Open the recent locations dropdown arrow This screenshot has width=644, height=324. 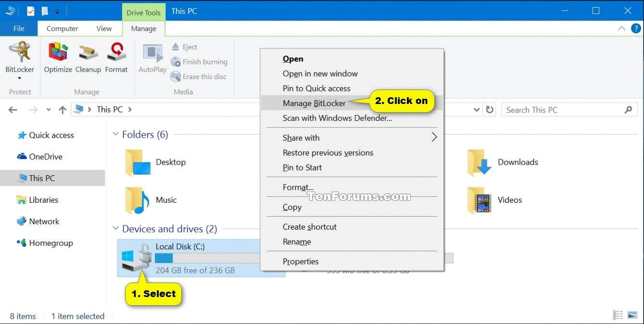tap(49, 110)
